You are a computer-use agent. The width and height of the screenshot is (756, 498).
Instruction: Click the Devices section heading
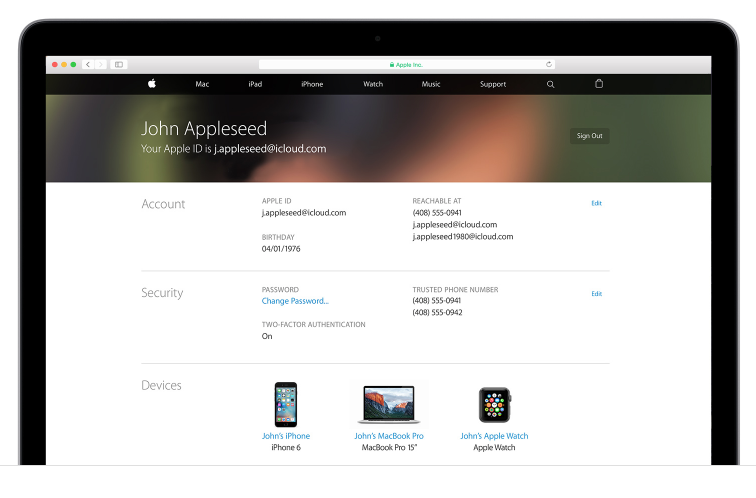(x=161, y=385)
